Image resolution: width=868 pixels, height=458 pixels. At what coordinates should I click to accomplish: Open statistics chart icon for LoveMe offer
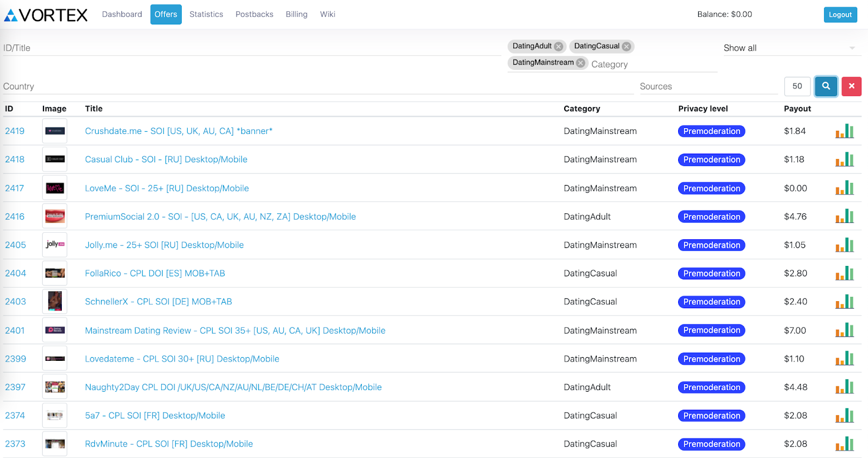(845, 188)
